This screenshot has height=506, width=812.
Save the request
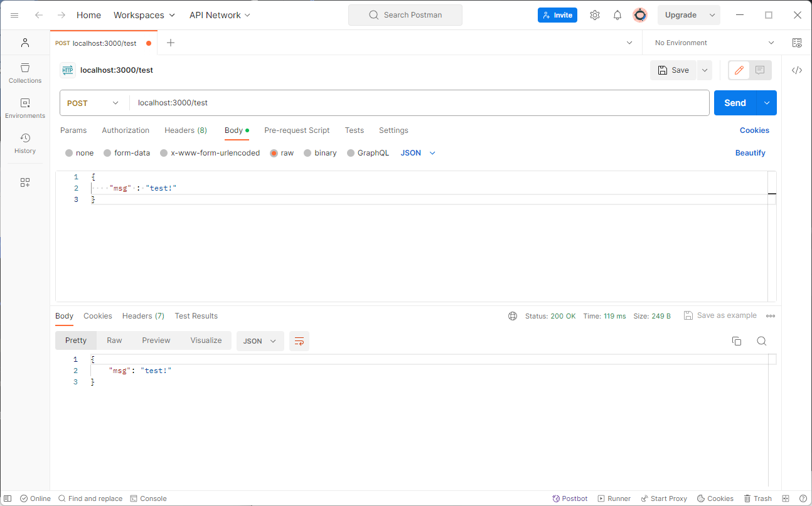673,70
